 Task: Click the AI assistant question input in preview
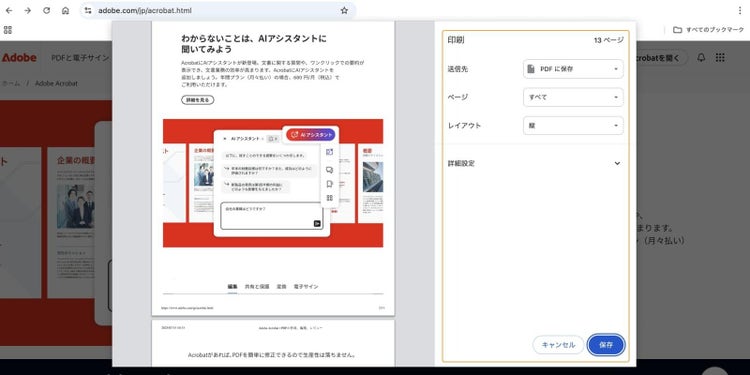pos(272,216)
